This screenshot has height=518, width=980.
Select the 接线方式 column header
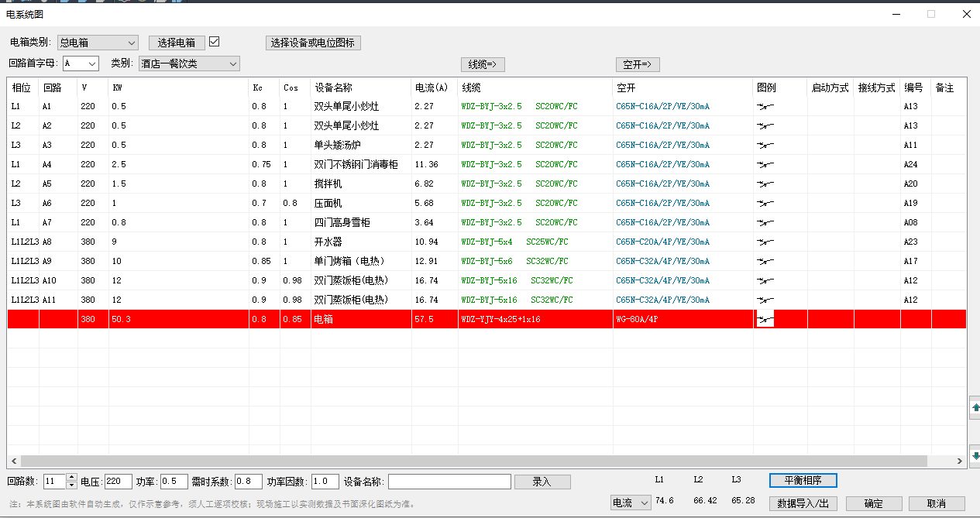coord(877,87)
